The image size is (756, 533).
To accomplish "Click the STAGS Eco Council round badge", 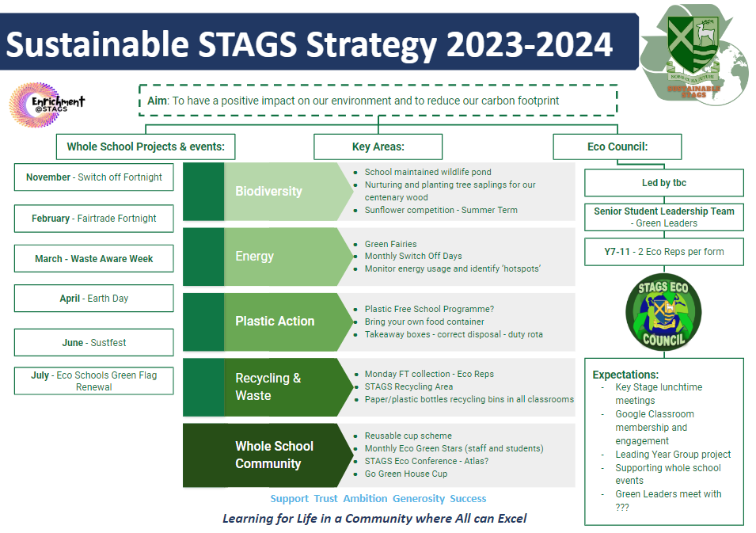I will [x=663, y=313].
